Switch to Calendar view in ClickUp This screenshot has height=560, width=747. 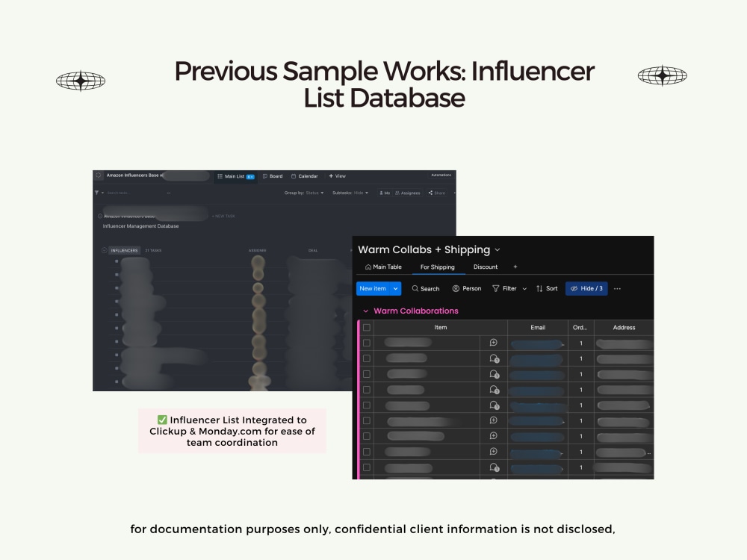pos(305,176)
